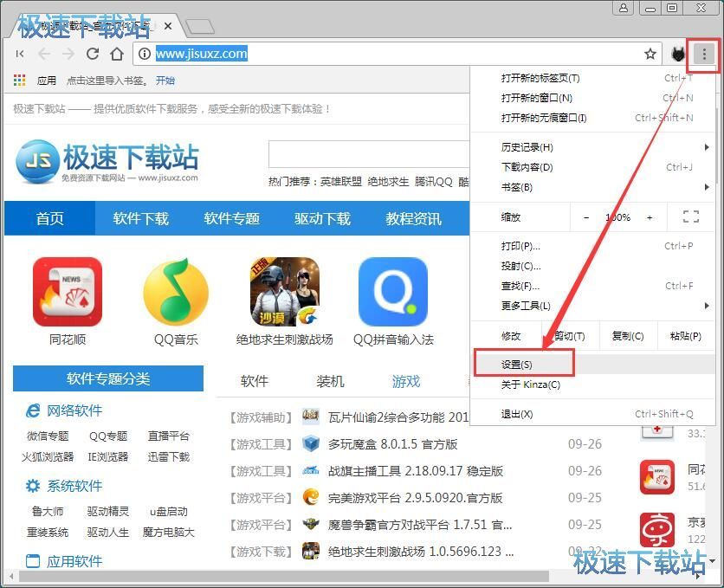Click the 开始 import bookmarks link
Image resolution: width=724 pixels, height=588 pixels.
[x=165, y=81]
